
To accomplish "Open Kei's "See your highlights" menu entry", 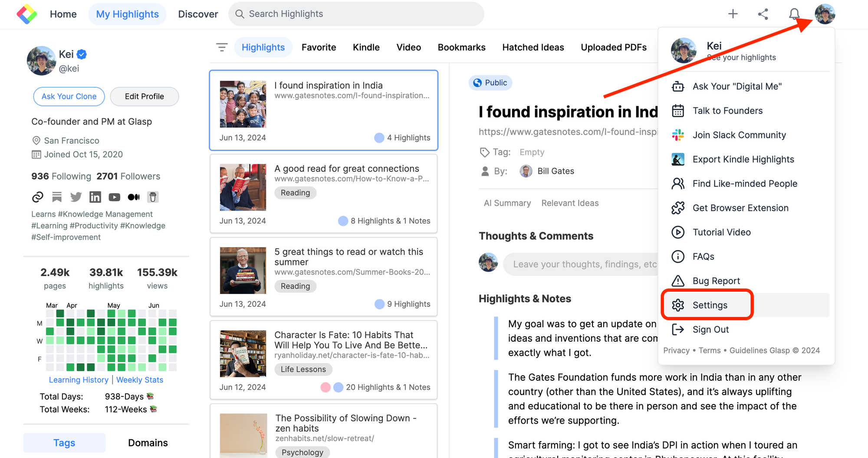I will tap(746, 51).
